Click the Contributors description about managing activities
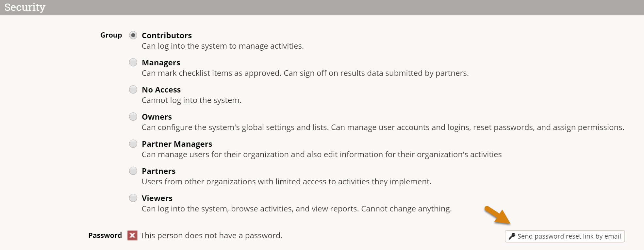 point(223,46)
